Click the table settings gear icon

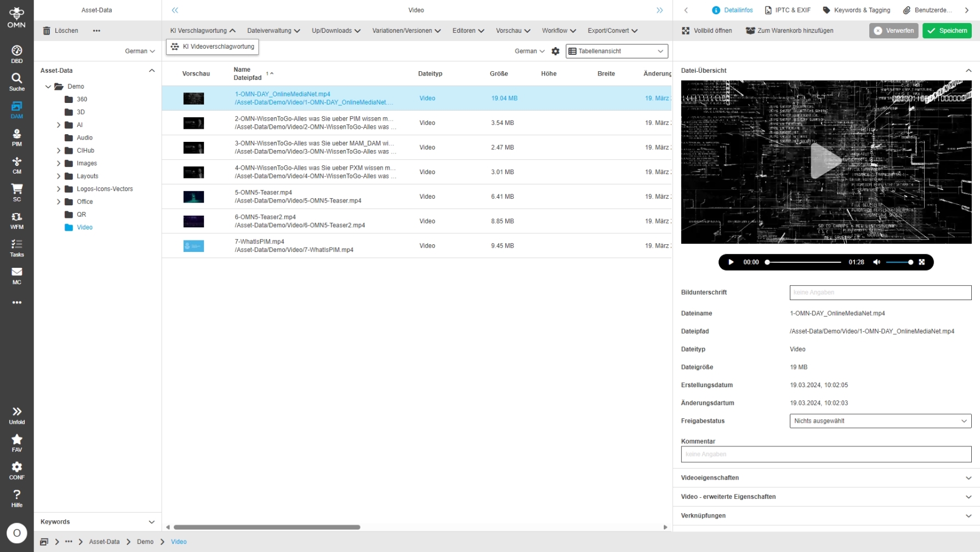click(x=555, y=51)
